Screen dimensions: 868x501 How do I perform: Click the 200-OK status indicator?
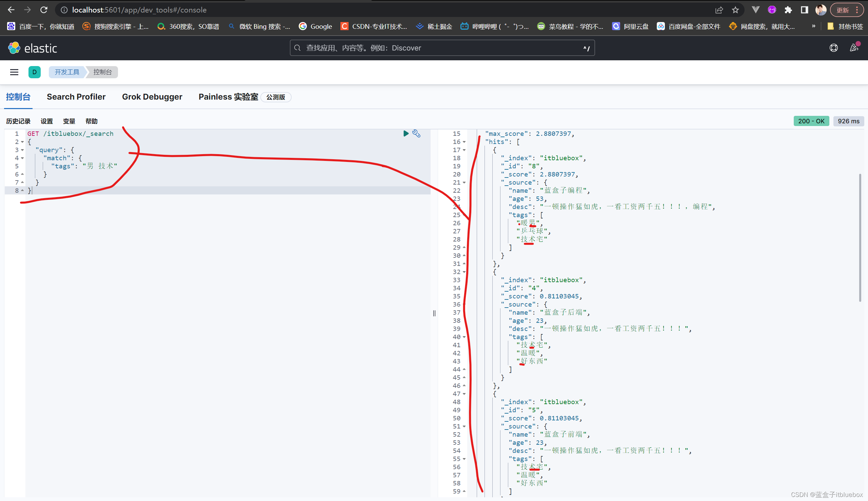tap(811, 121)
